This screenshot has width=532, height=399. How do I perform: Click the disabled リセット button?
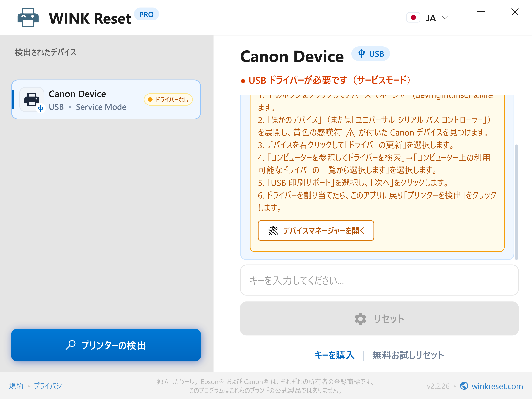pyautogui.click(x=379, y=318)
